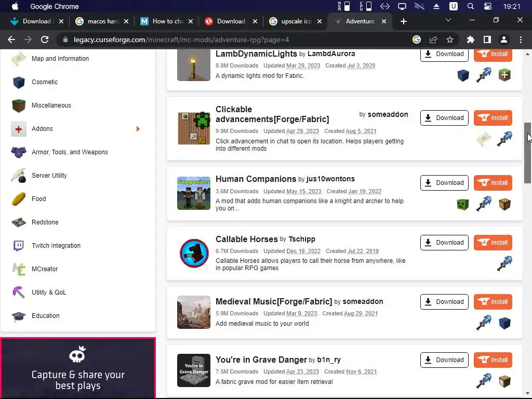Screen dimensions: 532x399
Task: Open the Callable Horses title link
Action: 247,239
